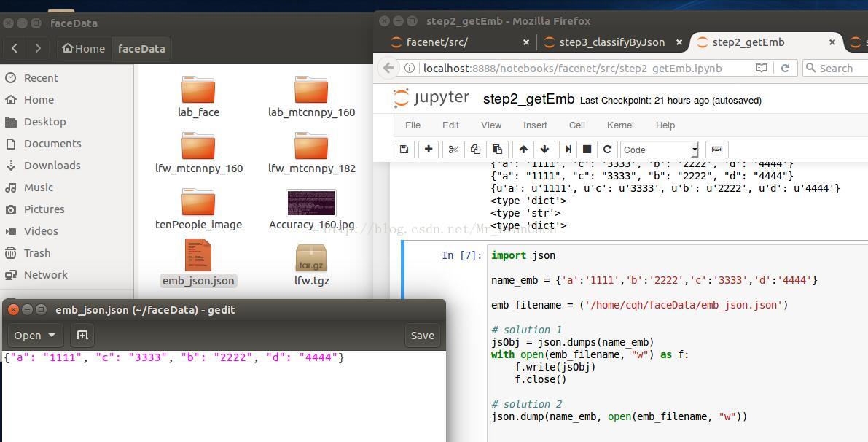This screenshot has height=442, width=868.
Task: Switch to step3_classifyByJson tab
Action: (x=611, y=42)
